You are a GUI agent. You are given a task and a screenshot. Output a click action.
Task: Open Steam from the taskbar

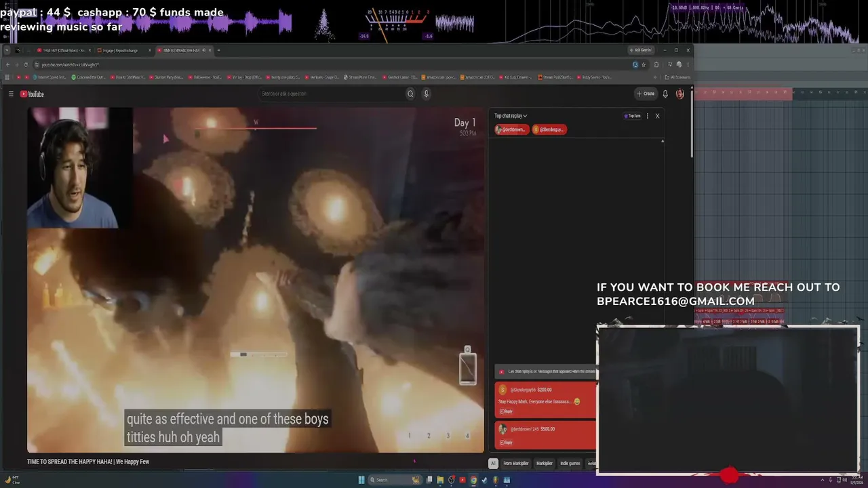pyautogui.click(x=484, y=480)
